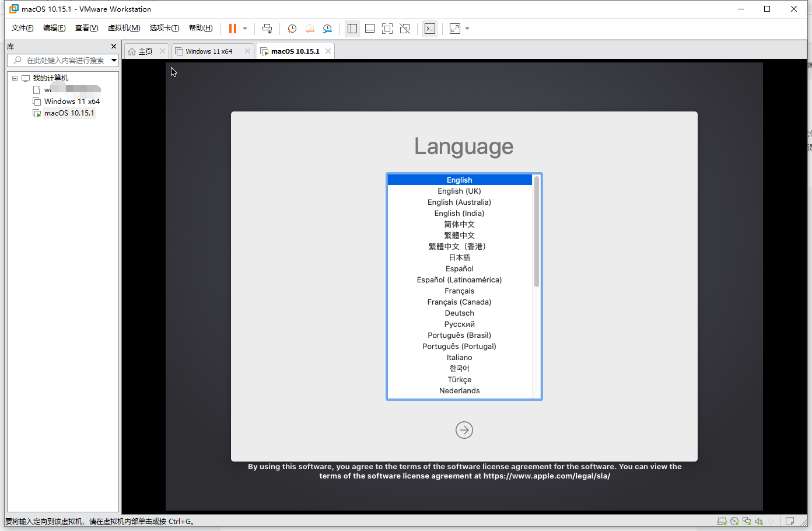This screenshot has width=812, height=531.
Task: Choose 日本語 language
Action: click(460, 257)
